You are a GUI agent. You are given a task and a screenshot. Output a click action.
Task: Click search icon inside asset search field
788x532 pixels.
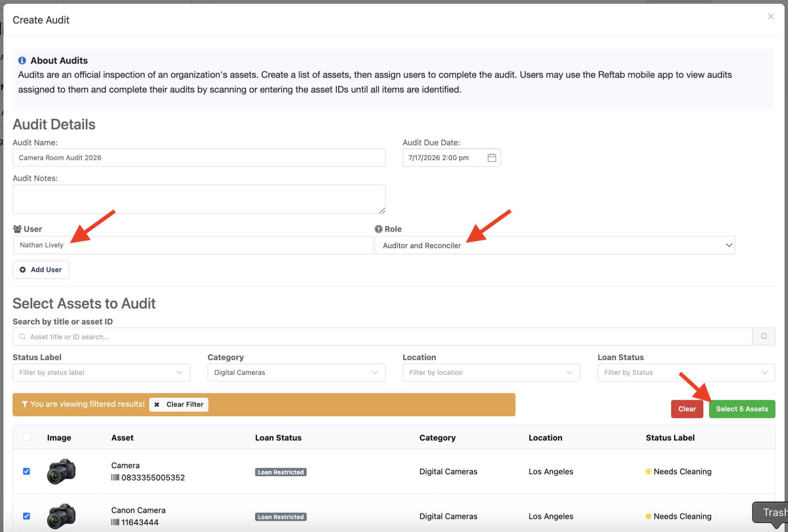point(22,337)
